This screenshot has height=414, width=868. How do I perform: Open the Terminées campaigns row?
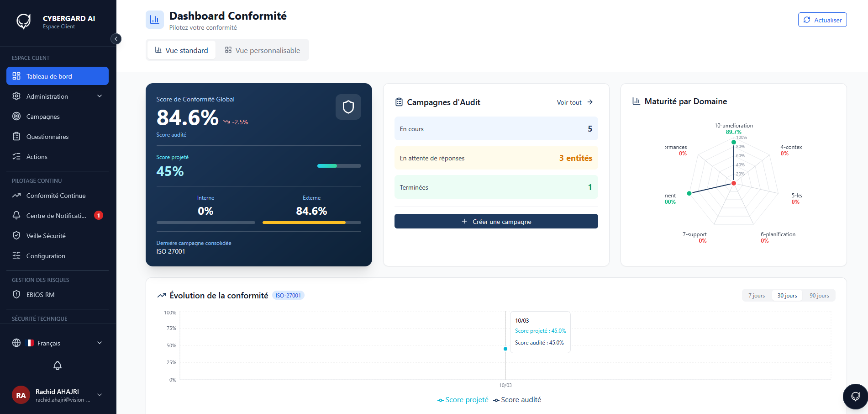click(496, 187)
